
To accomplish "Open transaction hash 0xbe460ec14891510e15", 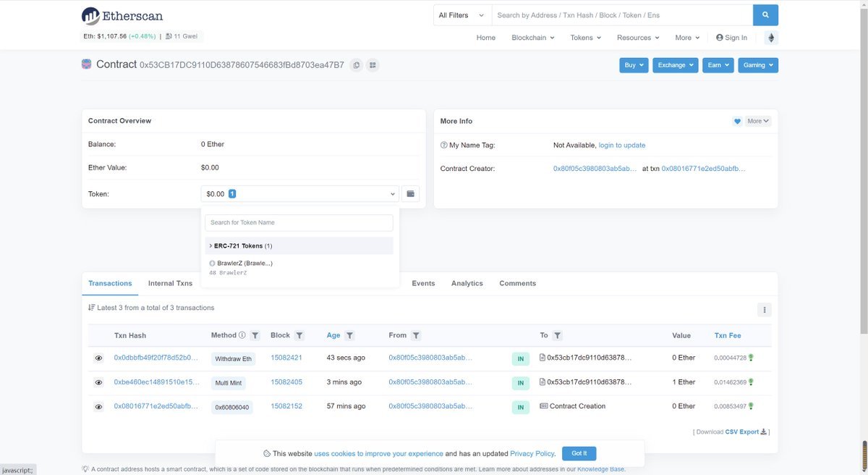I will pyautogui.click(x=156, y=382).
